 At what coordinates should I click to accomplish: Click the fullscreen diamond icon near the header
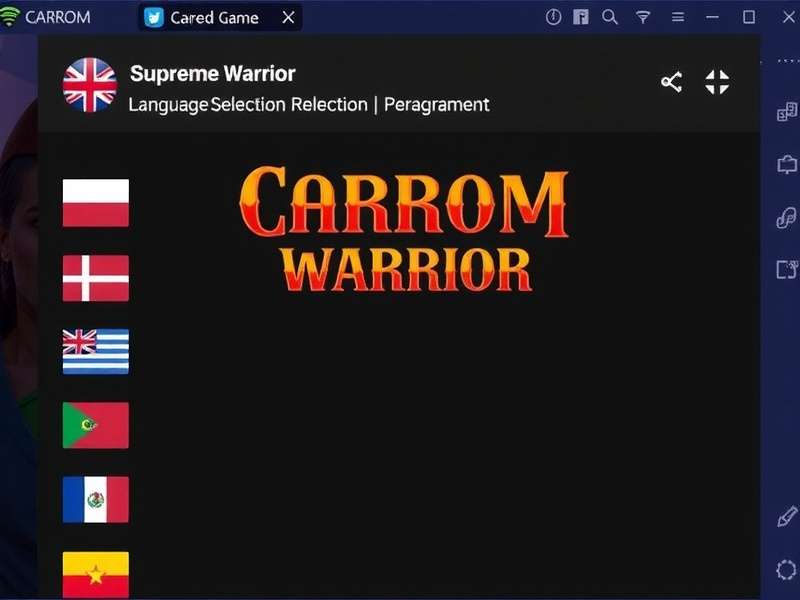coord(718,83)
